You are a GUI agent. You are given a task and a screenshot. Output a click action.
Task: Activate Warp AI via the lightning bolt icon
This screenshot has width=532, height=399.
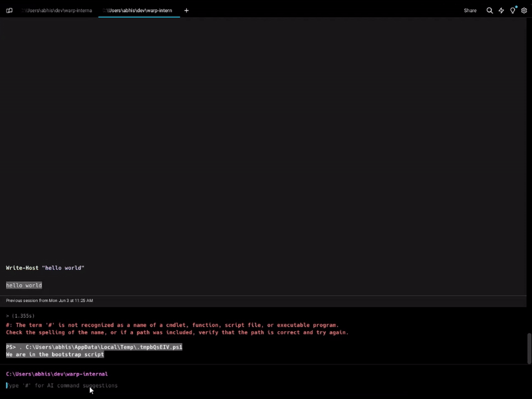(x=501, y=10)
